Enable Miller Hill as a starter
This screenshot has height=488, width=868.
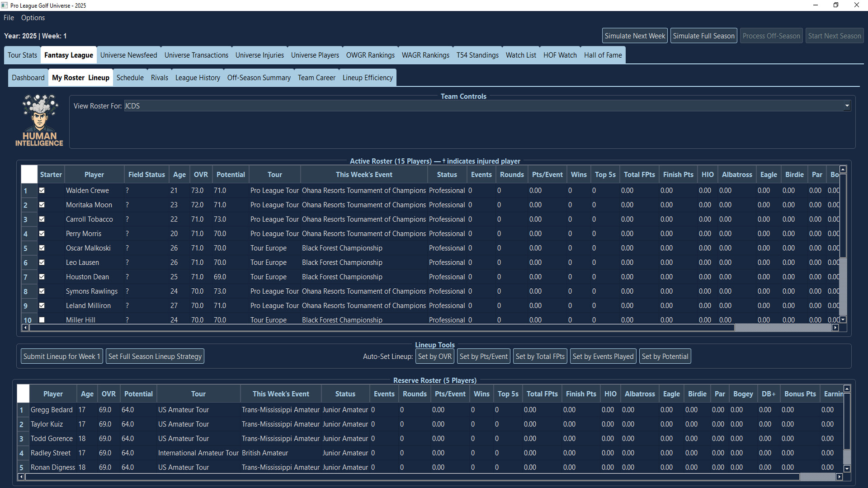click(42, 319)
